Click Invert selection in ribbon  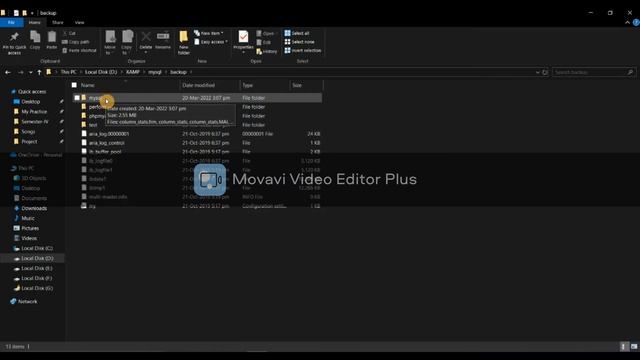[302, 50]
